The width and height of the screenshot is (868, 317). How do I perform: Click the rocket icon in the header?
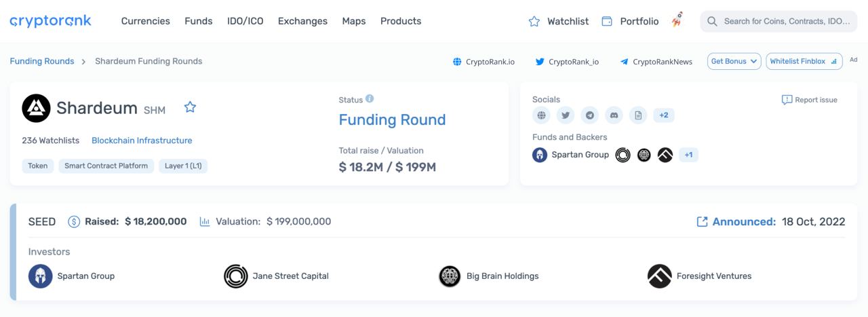click(677, 21)
